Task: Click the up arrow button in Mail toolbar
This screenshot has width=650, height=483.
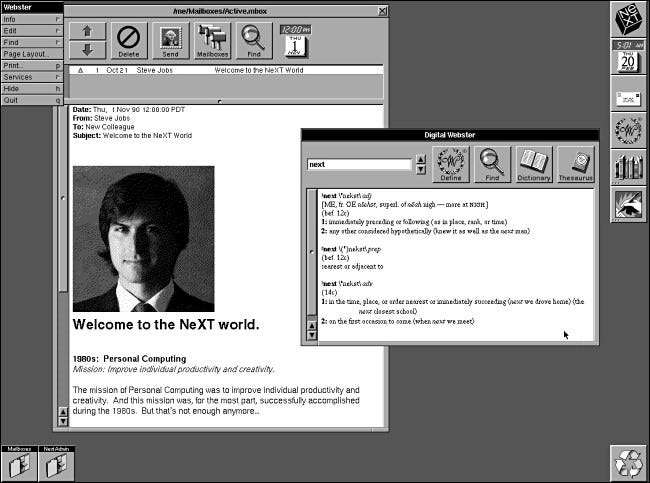Action: tap(87, 31)
